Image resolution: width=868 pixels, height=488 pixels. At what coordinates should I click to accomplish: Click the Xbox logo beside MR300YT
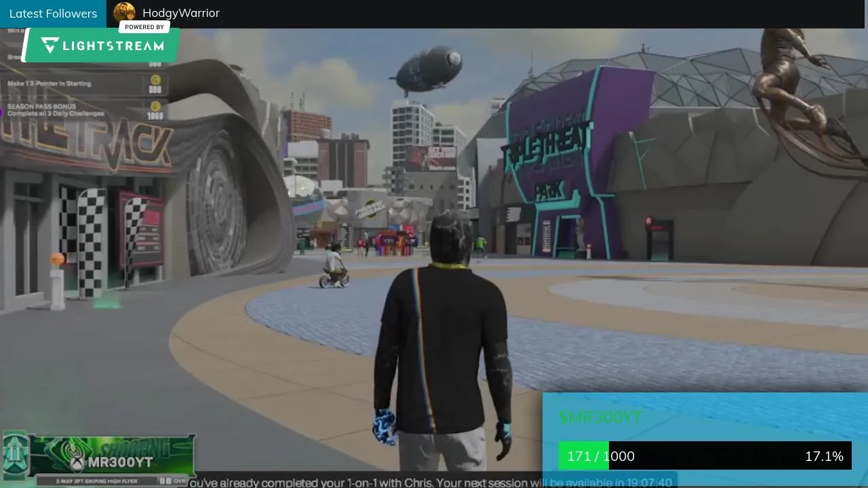pos(77,462)
